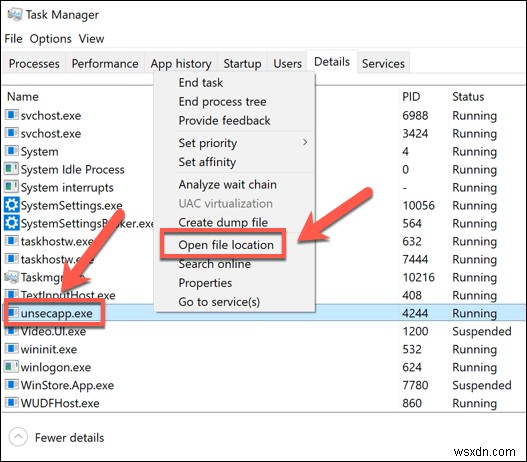Switch to the Services tab
The image size is (527, 462).
click(383, 63)
